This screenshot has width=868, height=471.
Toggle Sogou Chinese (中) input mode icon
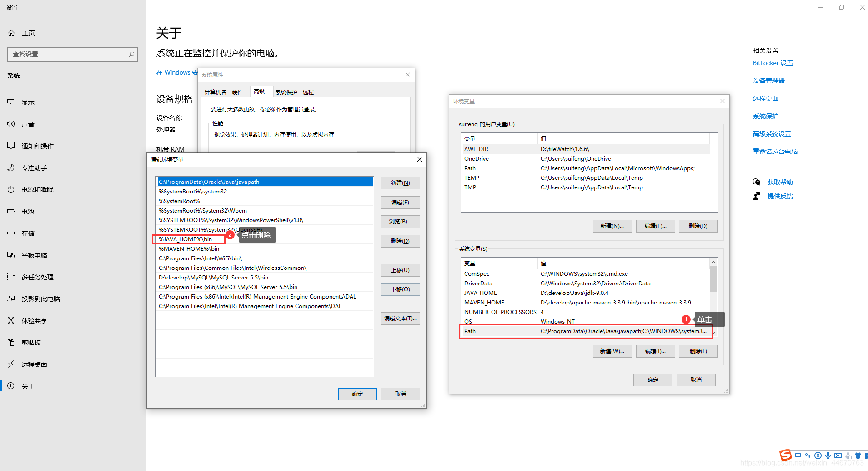(798, 456)
